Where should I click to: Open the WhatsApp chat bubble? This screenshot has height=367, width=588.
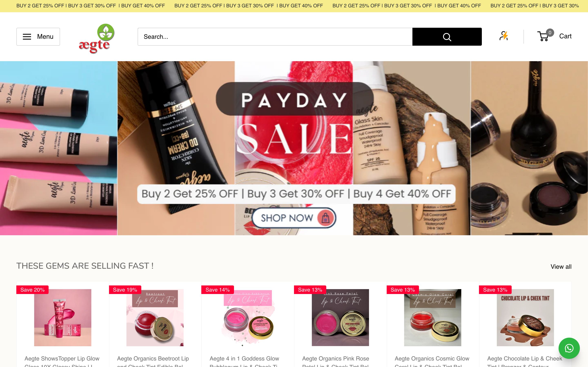coord(569,348)
